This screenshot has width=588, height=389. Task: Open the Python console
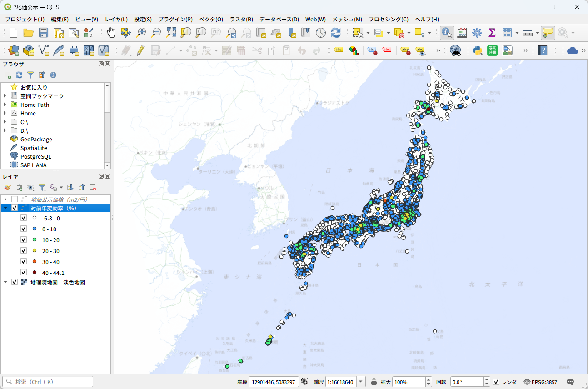(x=478, y=50)
